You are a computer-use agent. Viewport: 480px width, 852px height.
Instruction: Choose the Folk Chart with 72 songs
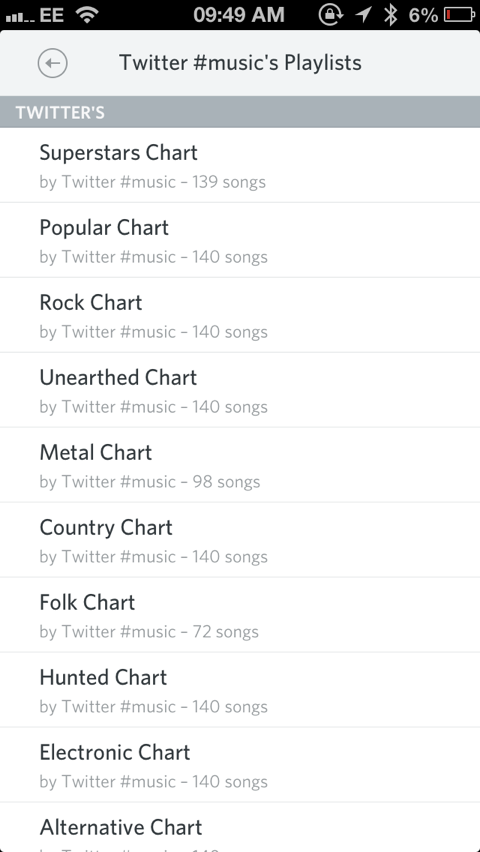coord(240,615)
